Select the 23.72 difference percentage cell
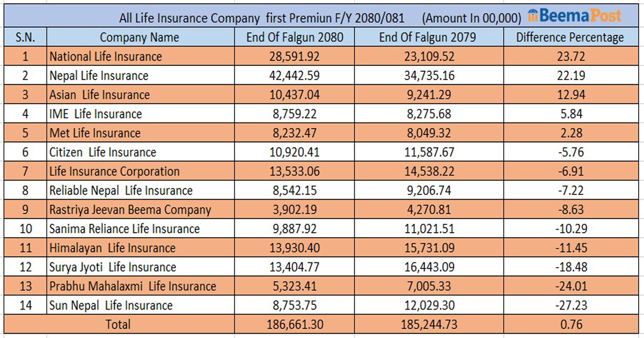 [x=570, y=56]
